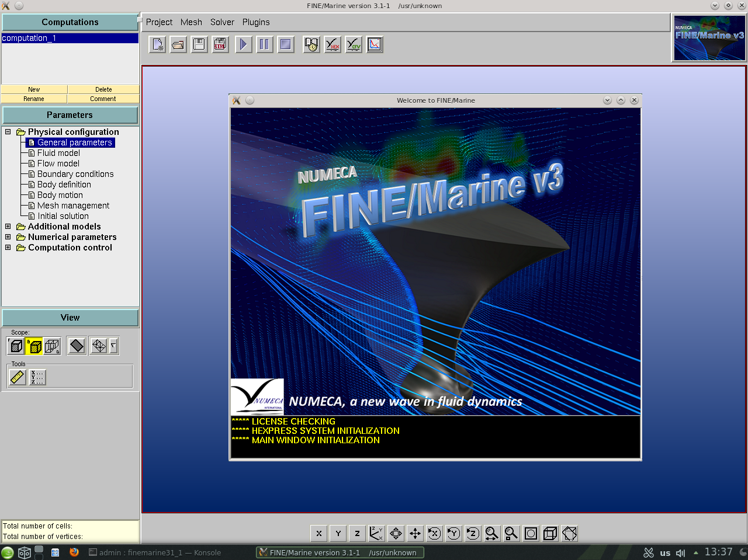Open the Solver menu
Viewport: 748px width, 560px height.
(x=222, y=22)
